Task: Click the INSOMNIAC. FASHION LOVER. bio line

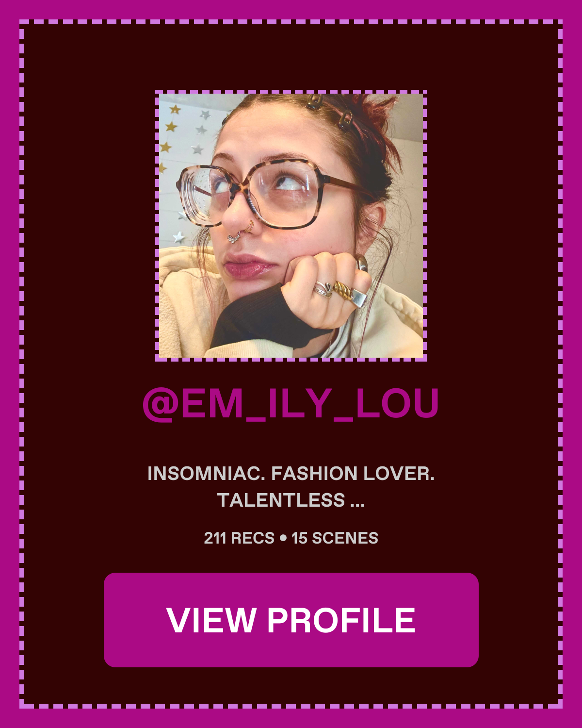Action: coord(291,474)
